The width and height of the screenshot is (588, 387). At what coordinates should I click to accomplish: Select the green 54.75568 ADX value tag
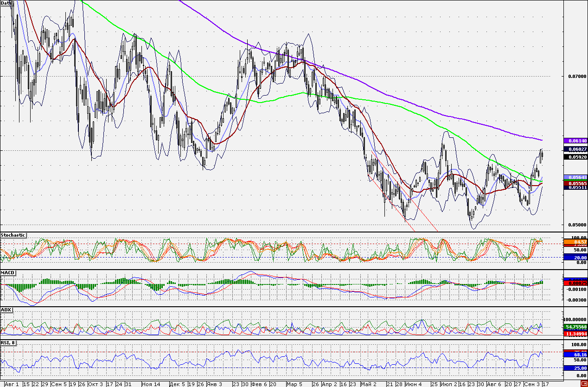[x=575, y=327]
